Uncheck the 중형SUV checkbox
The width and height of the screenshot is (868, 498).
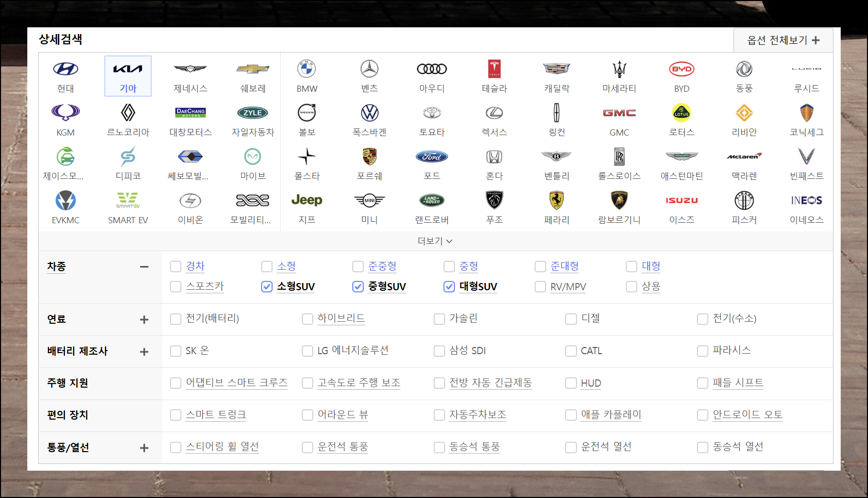point(358,287)
